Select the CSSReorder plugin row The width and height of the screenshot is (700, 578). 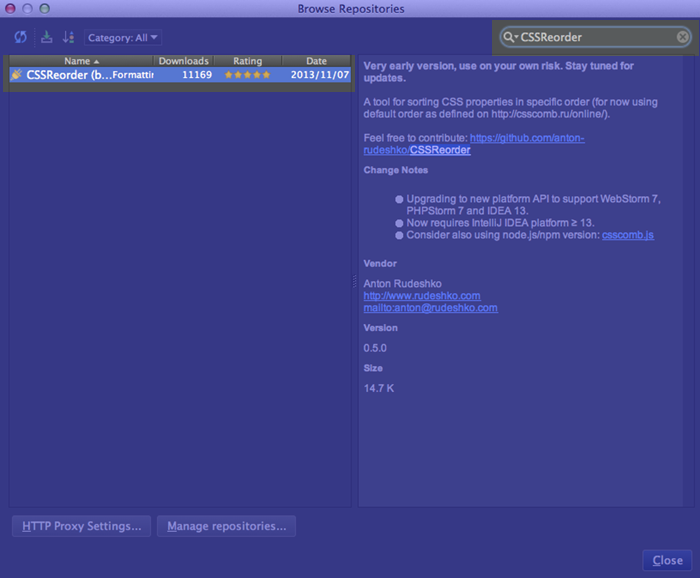point(180,75)
